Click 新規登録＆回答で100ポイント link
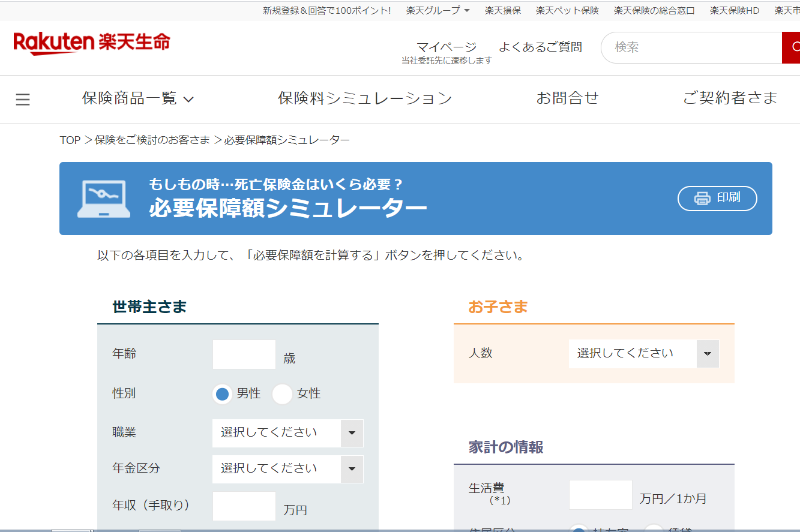This screenshot has width=800, height=532. (x=327, y=10)
